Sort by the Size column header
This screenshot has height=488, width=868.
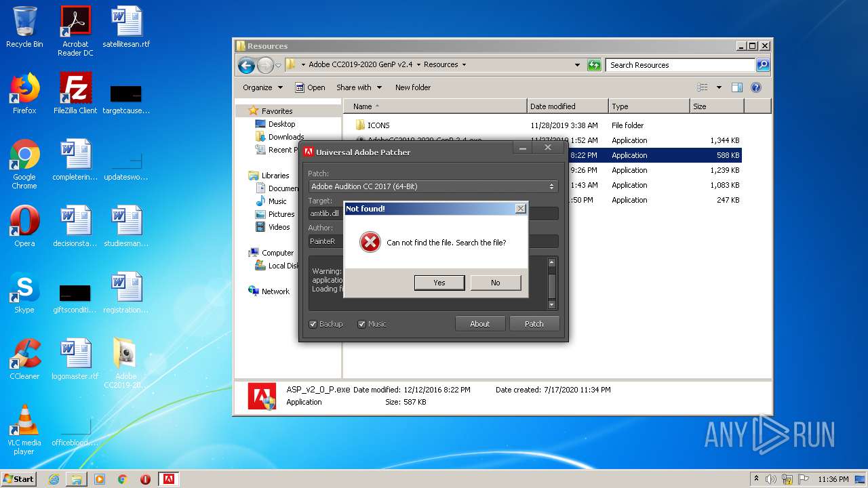point(717,106)
